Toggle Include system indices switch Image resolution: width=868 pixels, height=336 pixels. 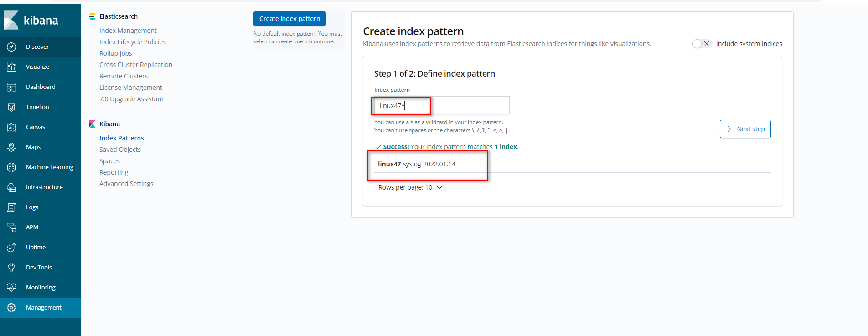pos(702,44)
